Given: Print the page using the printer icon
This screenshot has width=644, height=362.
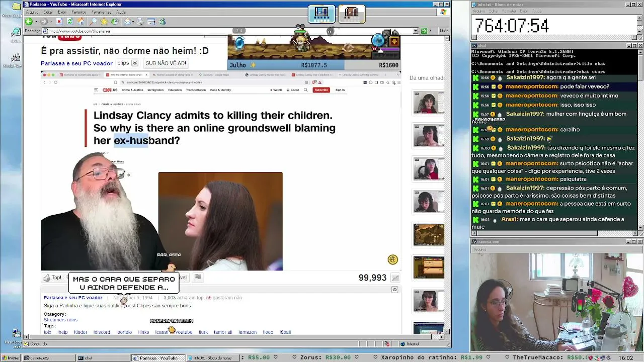Looking at the screenshot, I should point(140,22).
